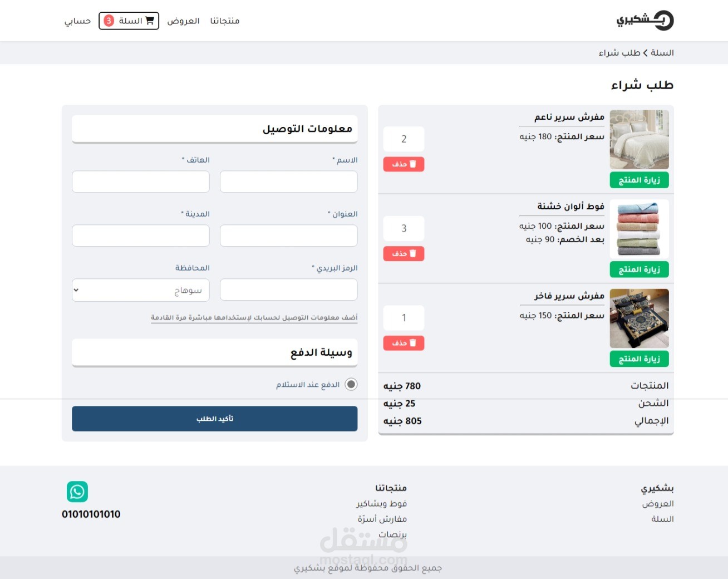
Task: Click quantity field showing 2 for مفرش سرير ناعم
Action: [x=404, y=139]
